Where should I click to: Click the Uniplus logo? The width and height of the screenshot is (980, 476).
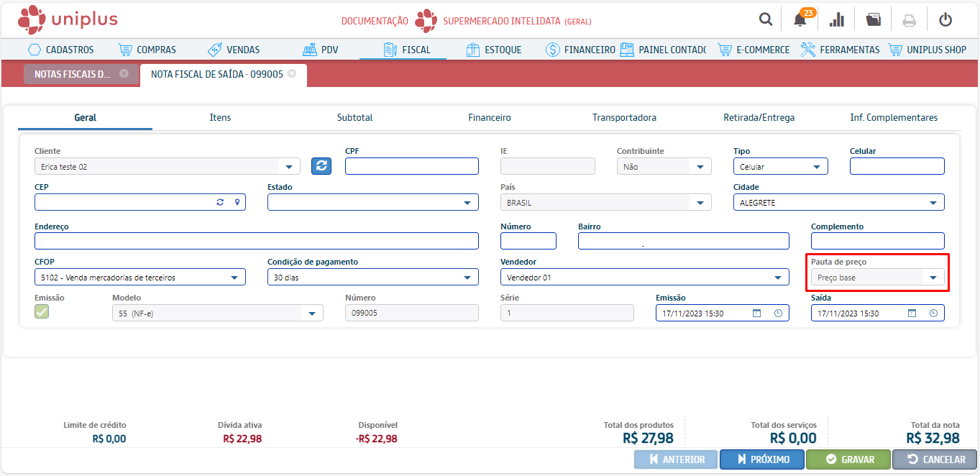tap(68, 19)
